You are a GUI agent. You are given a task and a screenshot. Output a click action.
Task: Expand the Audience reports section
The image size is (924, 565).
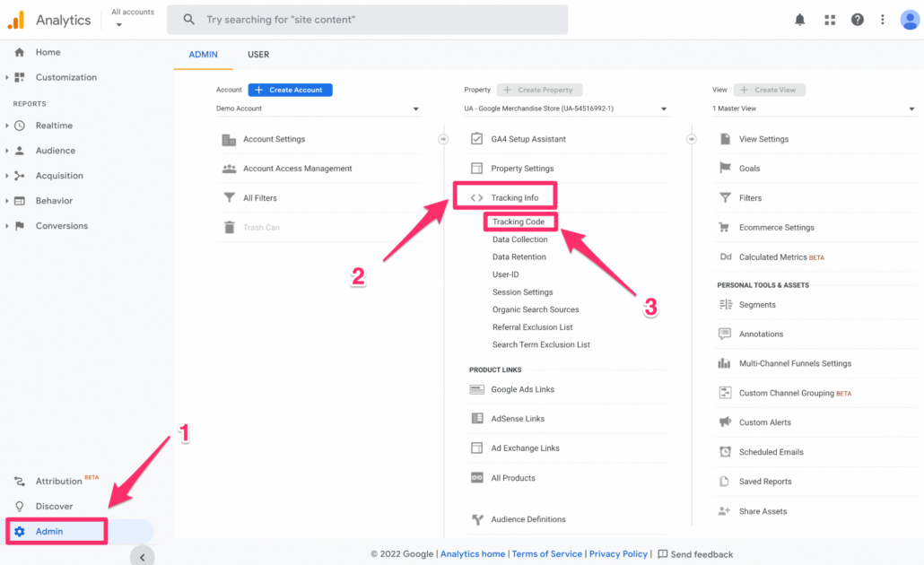pos(55,151)
